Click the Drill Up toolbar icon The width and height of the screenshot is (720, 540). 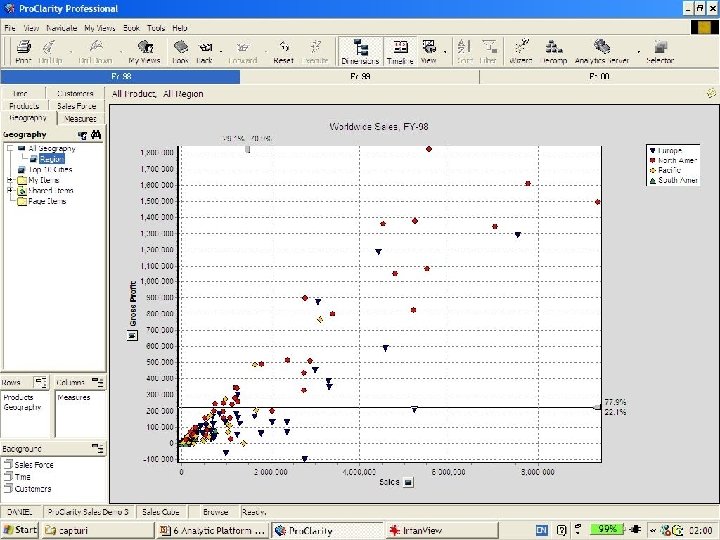coord(50,51)
